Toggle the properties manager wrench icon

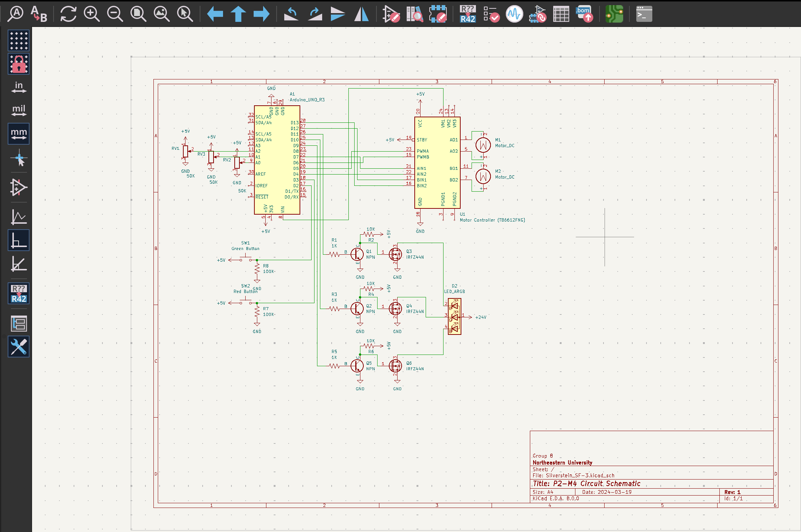tap(19, 347)
